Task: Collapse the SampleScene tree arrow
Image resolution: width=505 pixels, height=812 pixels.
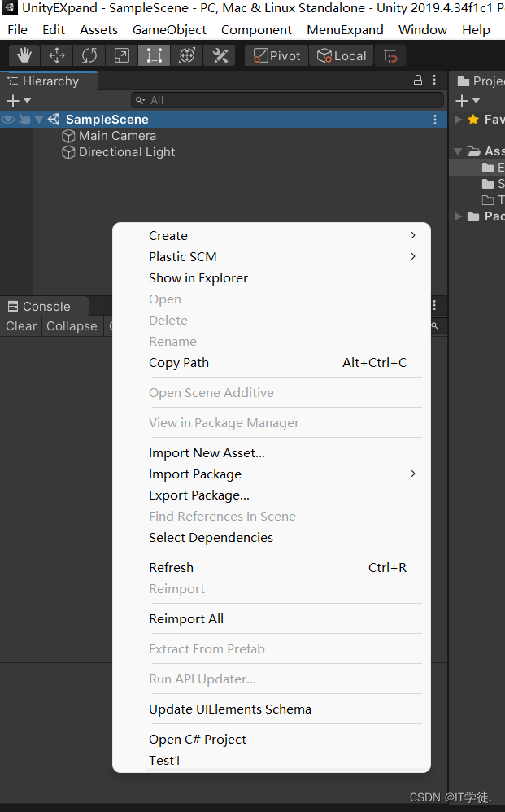Action: (x=39, y=120)
